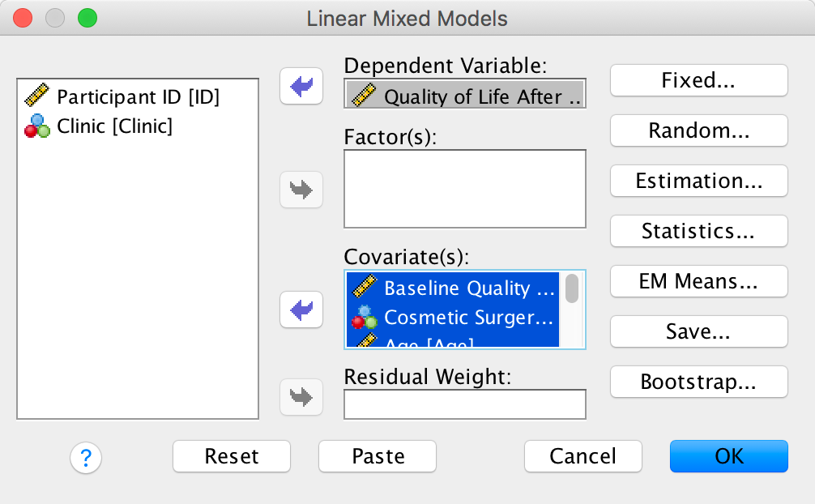
Task: Click the arrow button beside Dependent Variable
Action: [x=301, y=86]
